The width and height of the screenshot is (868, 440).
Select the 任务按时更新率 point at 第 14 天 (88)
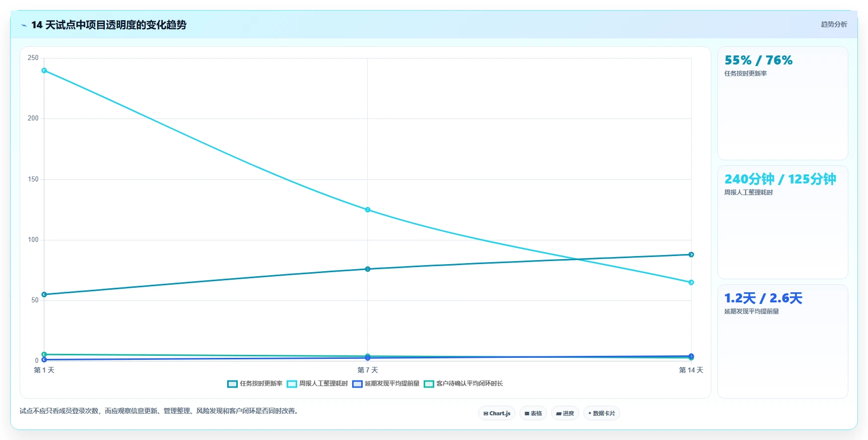[691, 255]
